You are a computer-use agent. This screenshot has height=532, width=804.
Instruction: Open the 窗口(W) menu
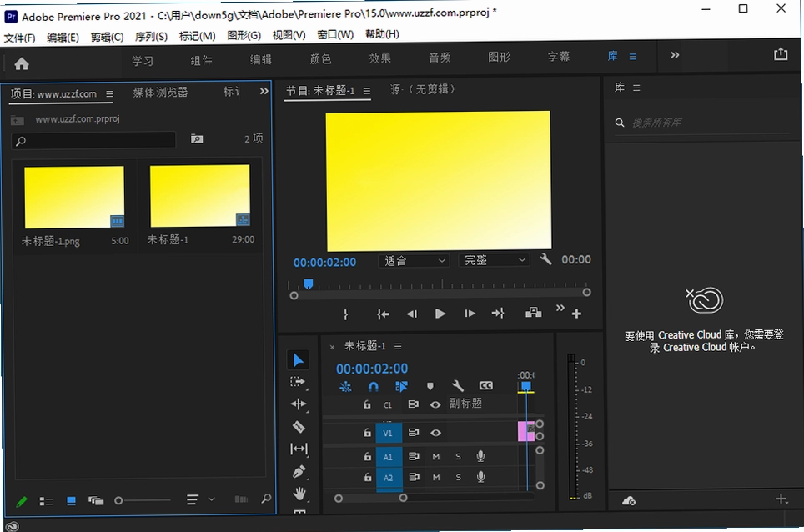point(335,34)
